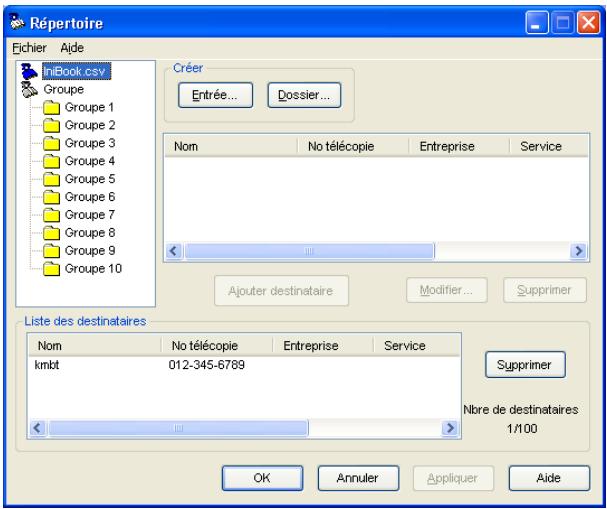
Task: Open the Aide menu
Action: (72, 48)
